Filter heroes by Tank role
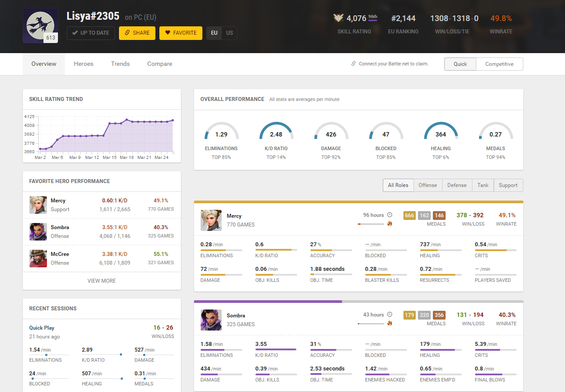This screenshot has width=565, height=392. point(483,185)
